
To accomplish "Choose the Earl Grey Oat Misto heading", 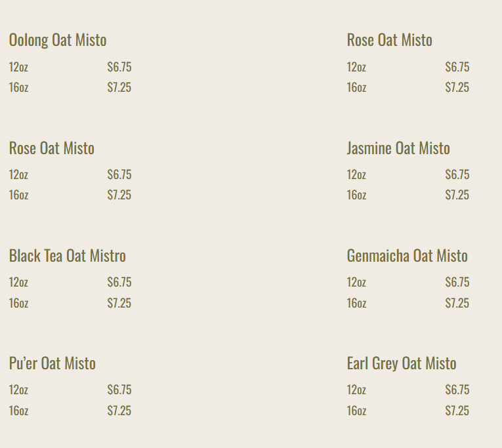I will 402,363.
